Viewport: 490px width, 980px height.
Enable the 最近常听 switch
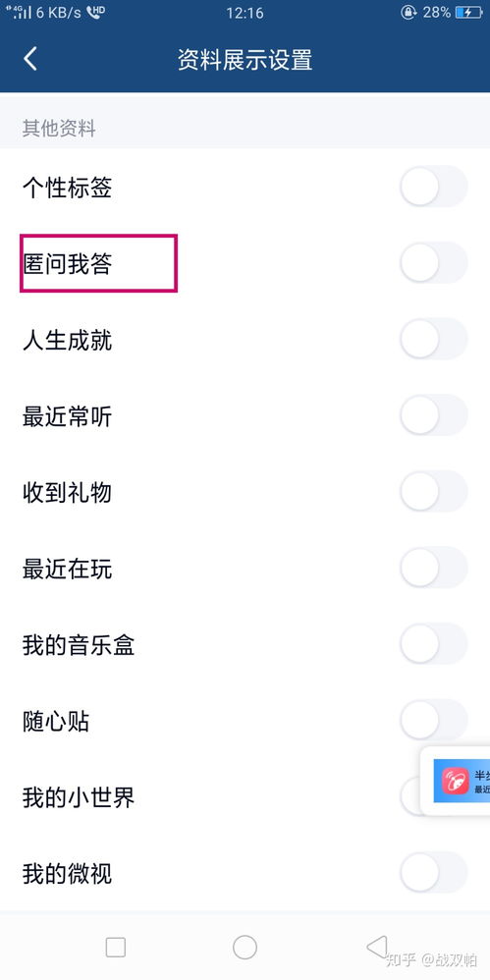pyautogui.click(x=434, y=415)
